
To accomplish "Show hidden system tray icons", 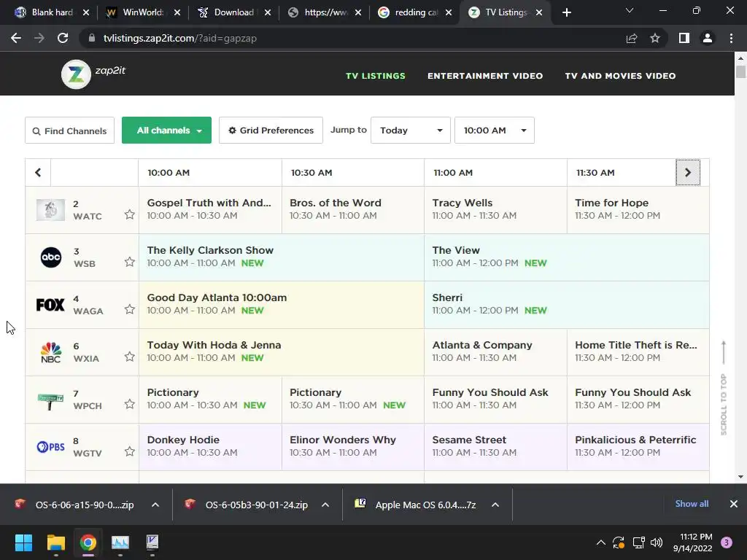I will 601,542.
